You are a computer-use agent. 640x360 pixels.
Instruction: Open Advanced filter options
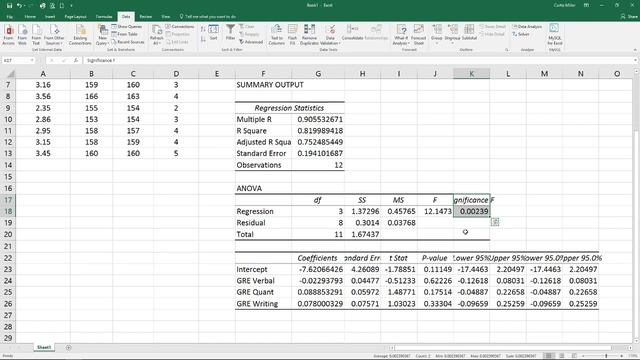tap(251, 42)
